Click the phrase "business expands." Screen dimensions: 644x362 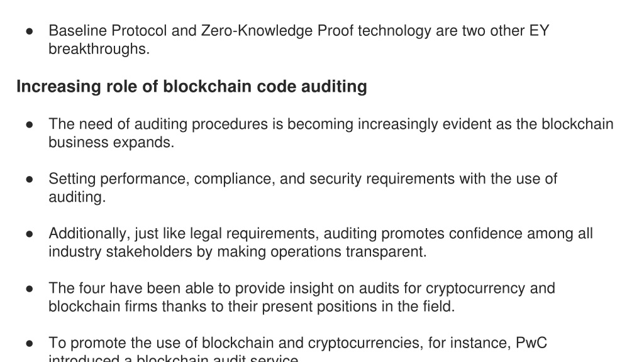click(111, 143)
